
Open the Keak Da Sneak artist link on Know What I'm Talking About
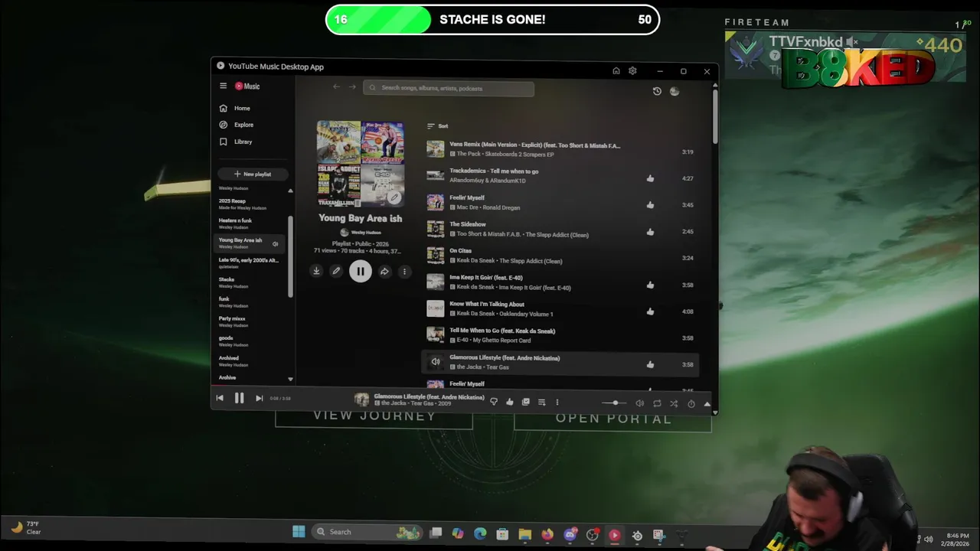(x=475, y=314)
